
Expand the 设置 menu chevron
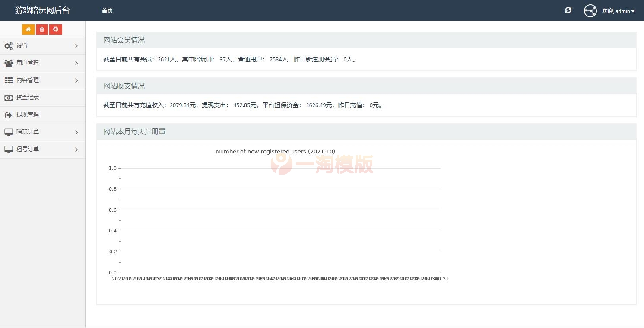pyautogui.click(x=76, y=46)
